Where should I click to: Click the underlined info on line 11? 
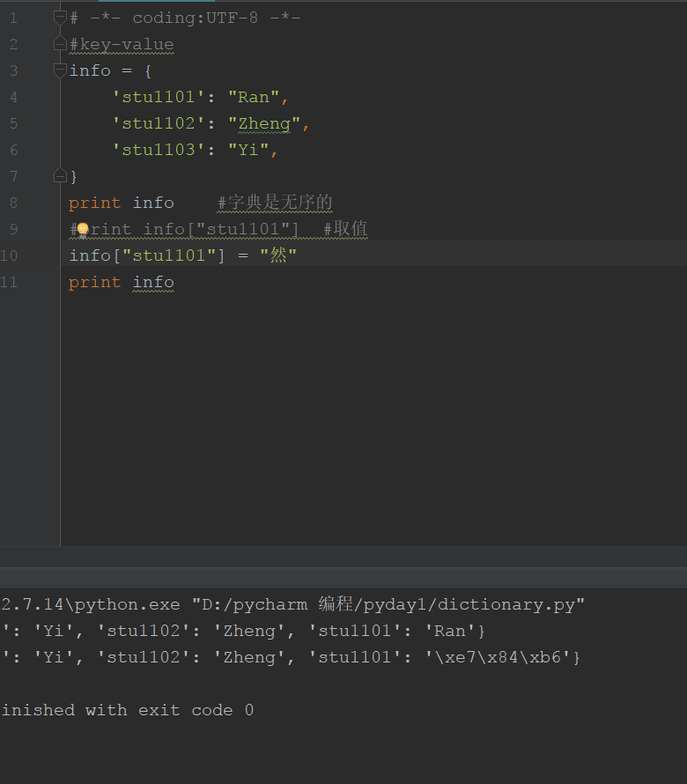153,282
